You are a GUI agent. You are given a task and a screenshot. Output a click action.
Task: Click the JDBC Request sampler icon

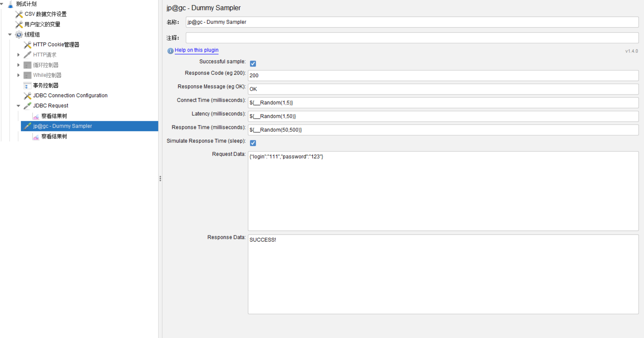point(28,106)
